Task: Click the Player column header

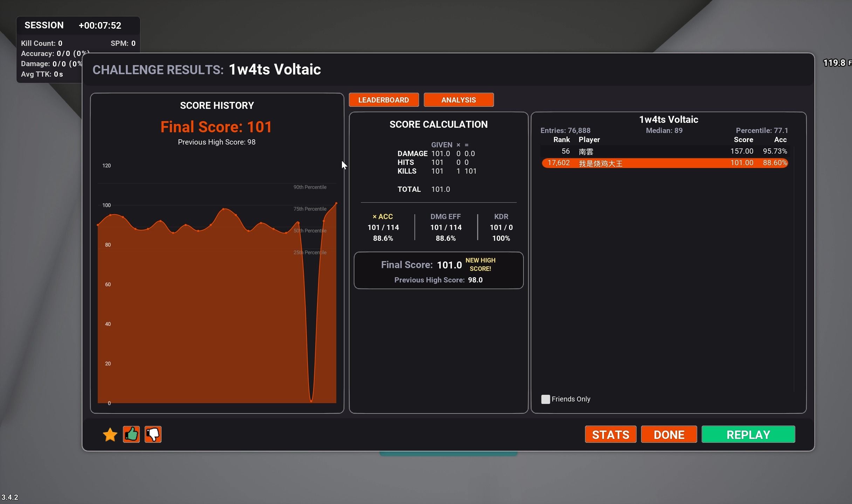Action: pyautogui.click(x=589, y=140)
